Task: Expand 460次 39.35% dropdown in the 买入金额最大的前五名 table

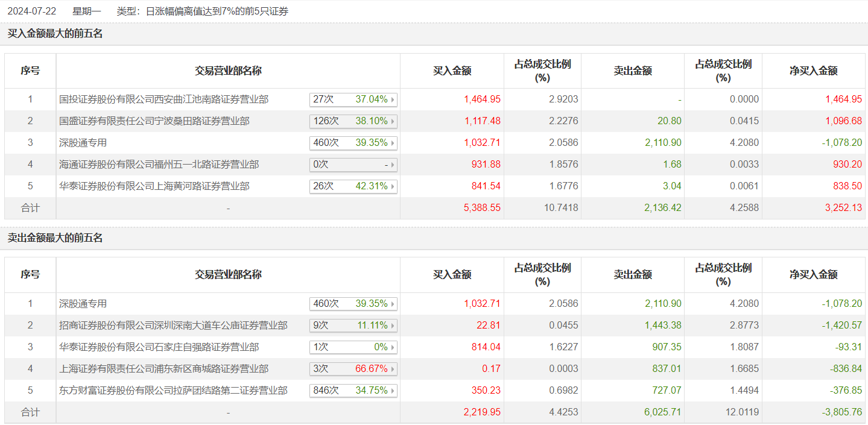Action: point(353,143)
